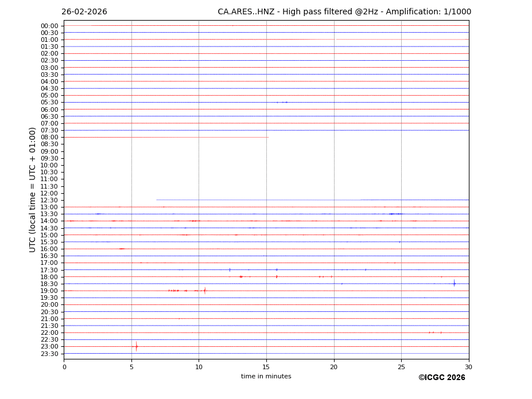Select the 00:00 time label

pyautogui.click(x=49, y=26)
